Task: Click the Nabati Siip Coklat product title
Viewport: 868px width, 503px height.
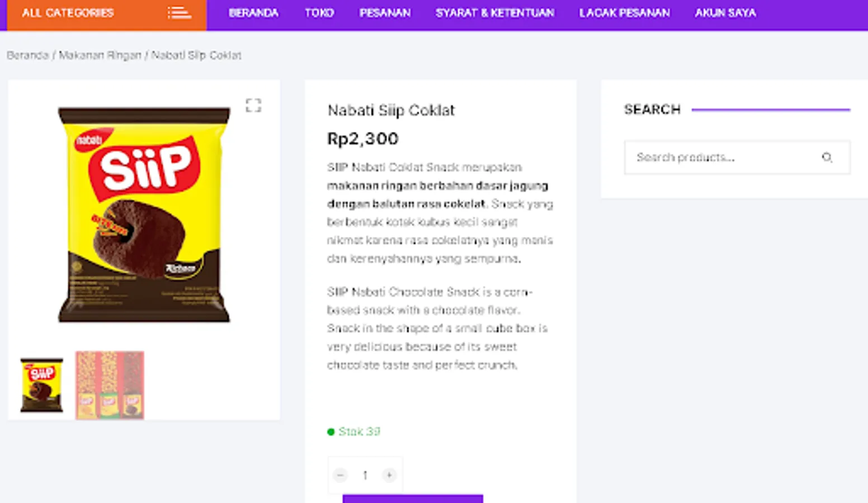Action: (391, 110)
